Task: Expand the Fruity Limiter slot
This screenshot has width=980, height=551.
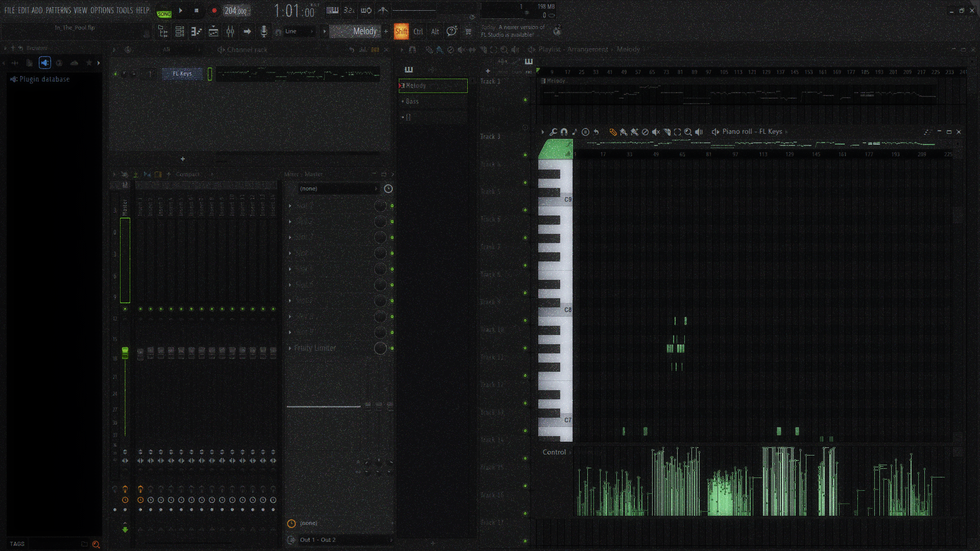Action: (x=290, y=349)
